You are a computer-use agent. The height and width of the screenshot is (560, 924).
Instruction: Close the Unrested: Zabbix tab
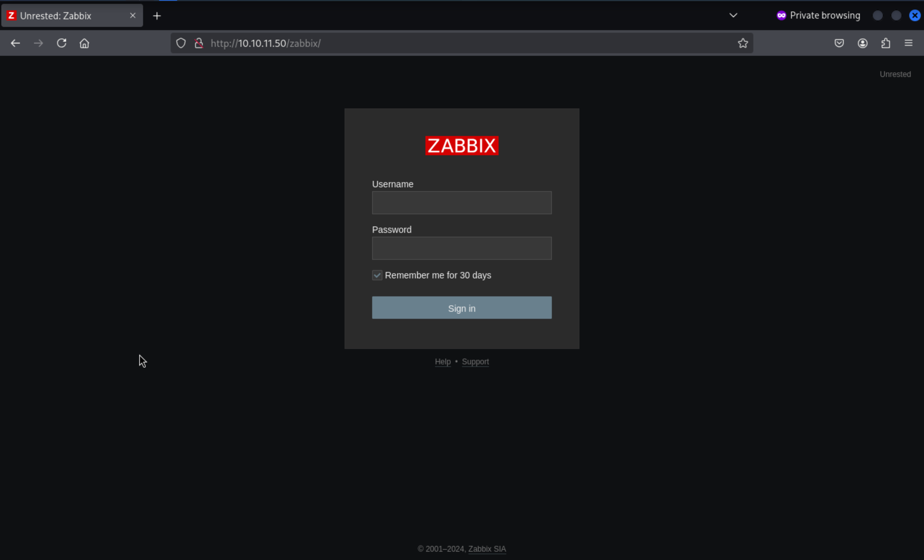pyautogui.click(x=133, y=15)
